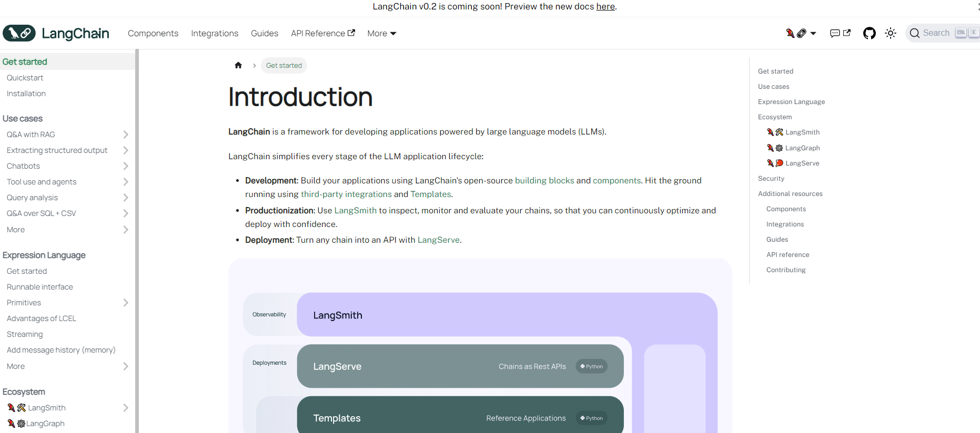Jump to LangGraph in table of contents
This screenshot has width=980, height=433.
pos(793,148)
